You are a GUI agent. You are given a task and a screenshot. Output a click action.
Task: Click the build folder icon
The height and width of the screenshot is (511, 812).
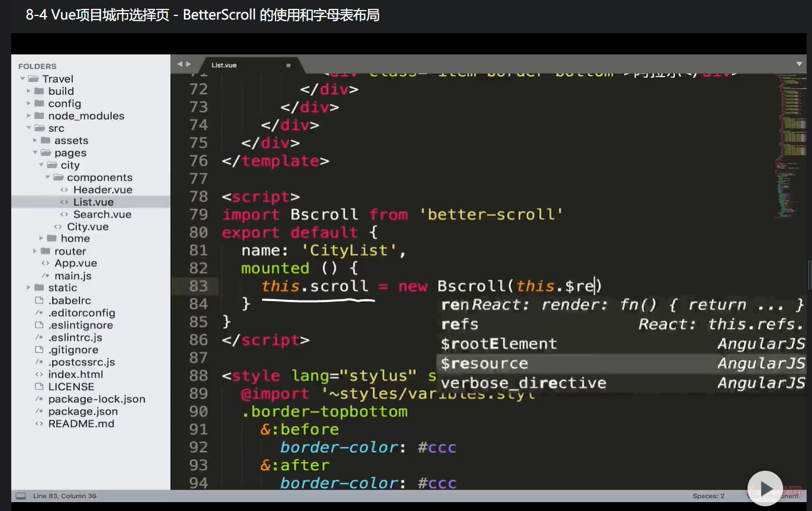39,91
